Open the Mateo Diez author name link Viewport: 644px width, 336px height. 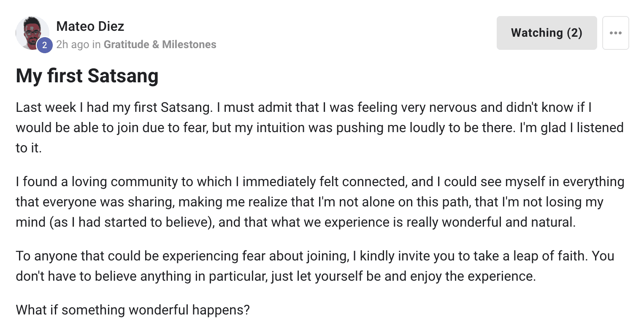pyautogui.click(x=90, y=26)
